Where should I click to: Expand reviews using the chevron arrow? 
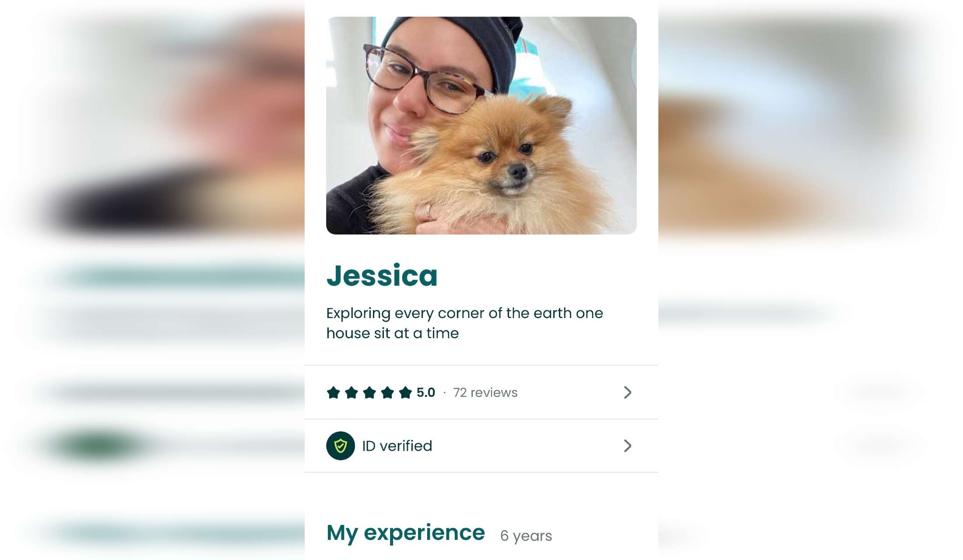(628, 392)
